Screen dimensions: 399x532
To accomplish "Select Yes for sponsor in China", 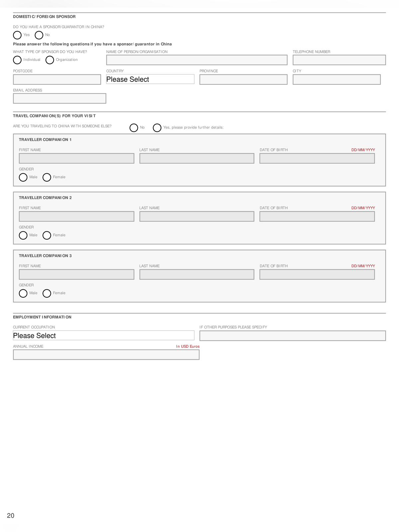I will pos(17,35).
